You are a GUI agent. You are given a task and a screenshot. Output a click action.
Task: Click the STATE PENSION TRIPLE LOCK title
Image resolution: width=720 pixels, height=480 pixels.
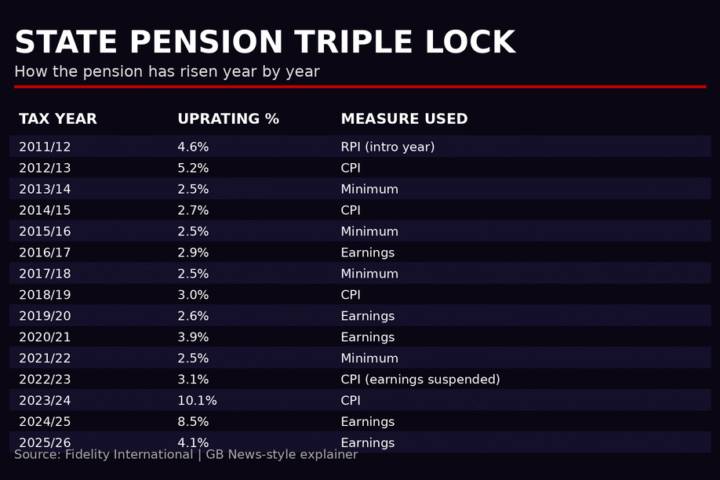click(x=264, y=42)
